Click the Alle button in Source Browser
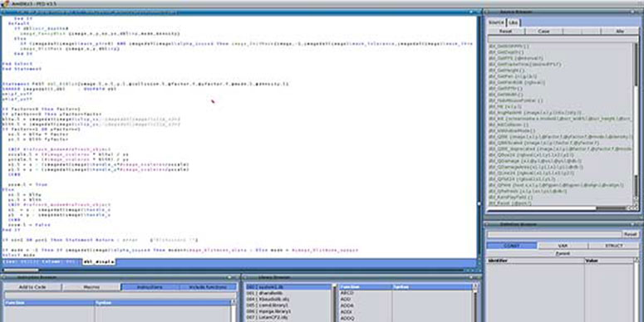Screen dimensions: 644x322 pyautogui.click(x=619, y=32)
